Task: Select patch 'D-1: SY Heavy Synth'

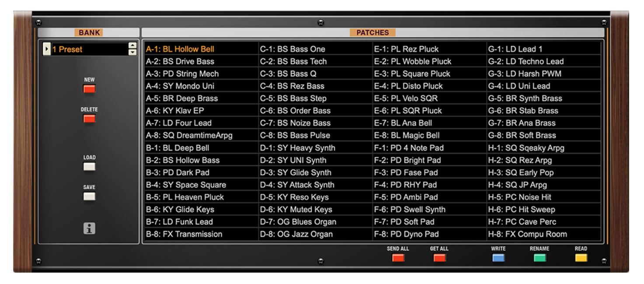Action: (x=316, y=148)
